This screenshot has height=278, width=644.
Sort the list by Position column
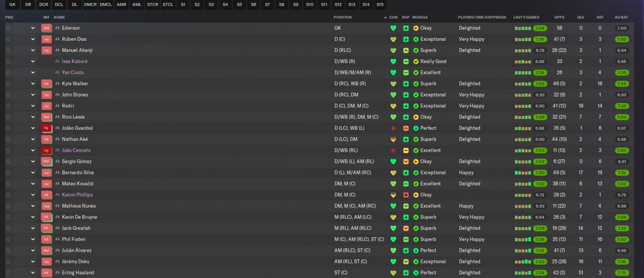343,17
